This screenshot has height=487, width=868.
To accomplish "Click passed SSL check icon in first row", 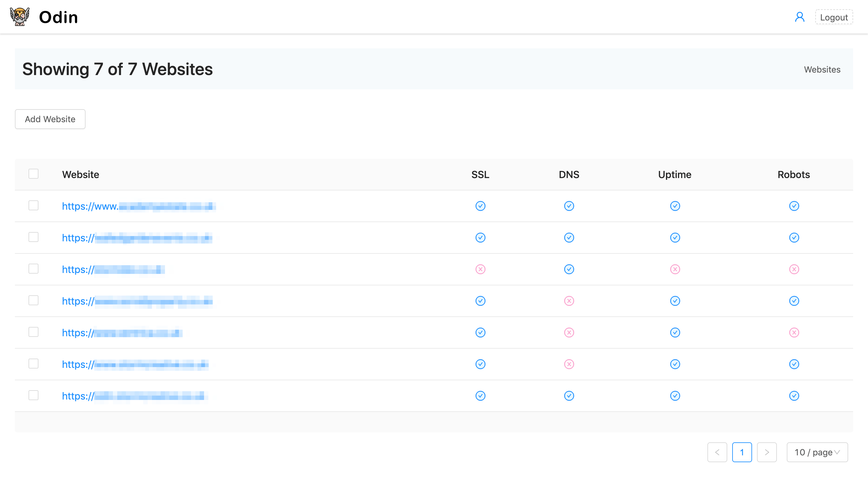I will click(x=480, y=206).
